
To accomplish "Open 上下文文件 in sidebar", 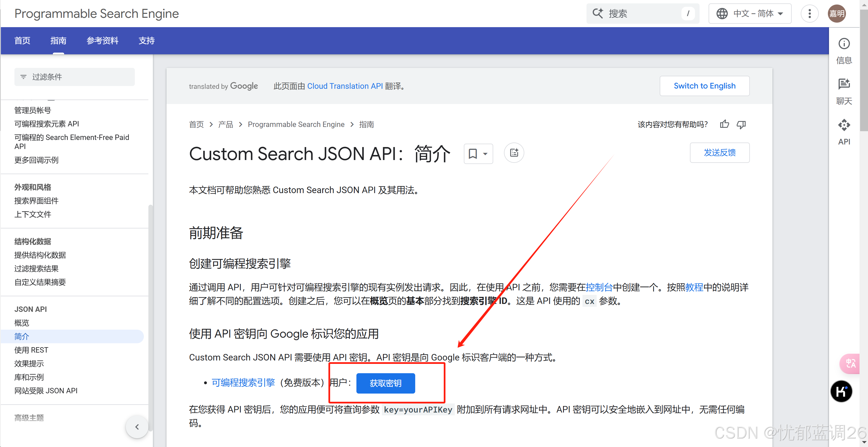I will pos(33,214).
